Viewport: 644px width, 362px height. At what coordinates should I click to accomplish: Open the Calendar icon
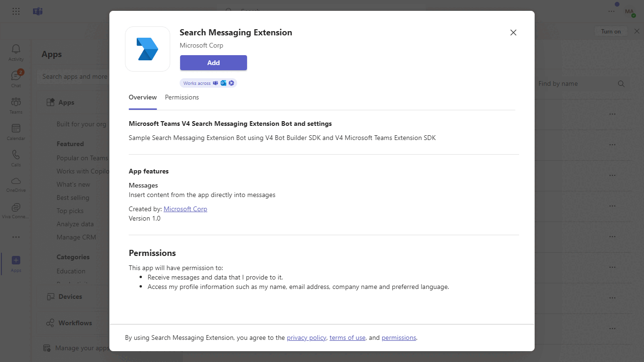point(16,131)
